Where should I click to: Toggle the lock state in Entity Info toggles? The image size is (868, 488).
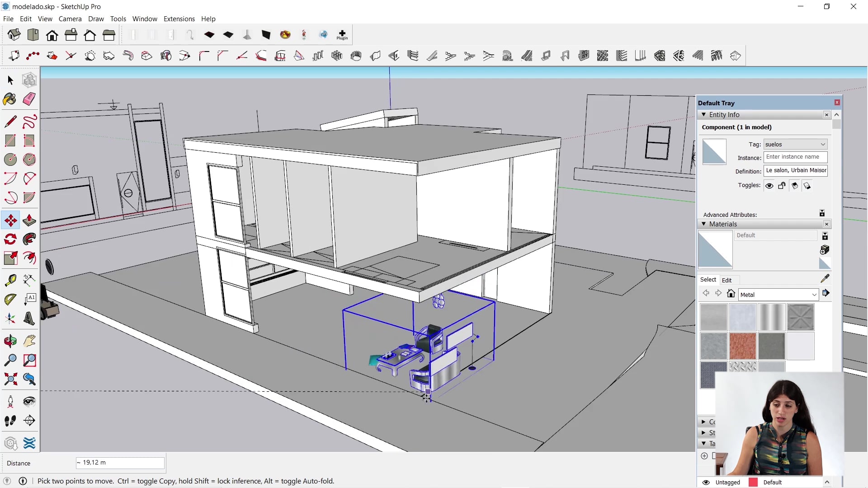[x=782, y=185]
